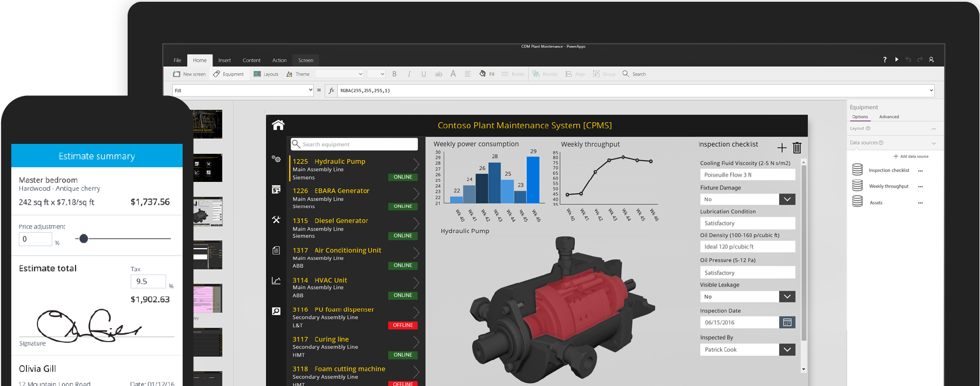Viewport: 980px width, 386px height.
Task: Switch to the Advanced tab in Equipment pane
Action: [x=889, y=117]
